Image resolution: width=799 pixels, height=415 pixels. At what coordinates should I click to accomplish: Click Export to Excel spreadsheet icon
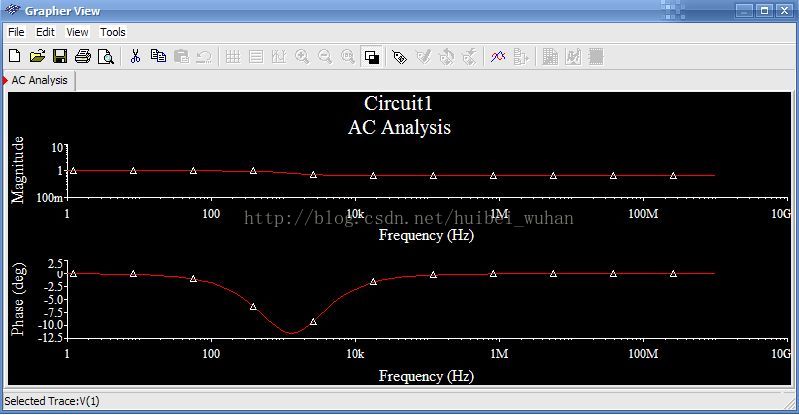550,56
